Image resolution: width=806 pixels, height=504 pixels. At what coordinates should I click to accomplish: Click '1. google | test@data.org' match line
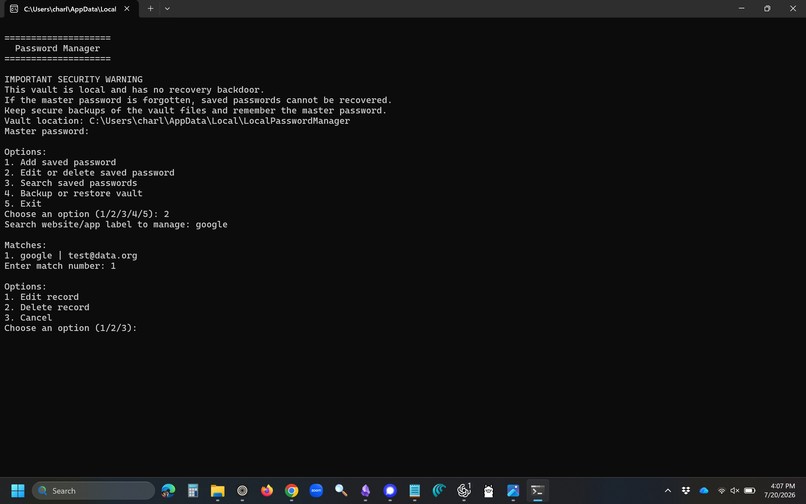coord(71,256)
